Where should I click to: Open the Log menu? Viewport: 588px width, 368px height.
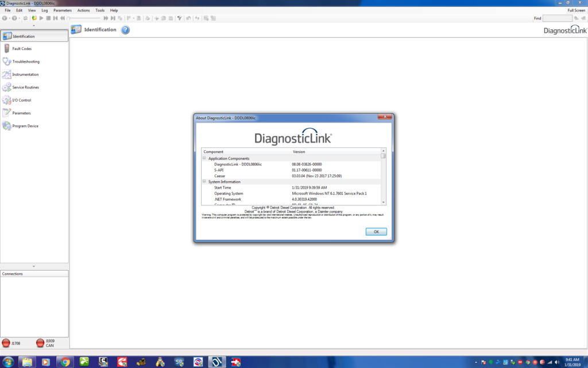click(45, 10)
